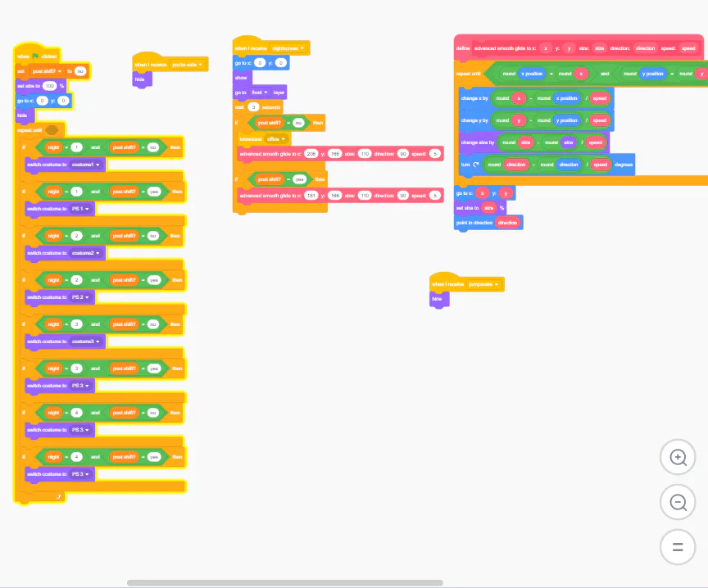Image resolution: width=708 pixels, height=588 pixels.
Task: Open the 'costume1' costume dropdown
Action: pos(86,165)
